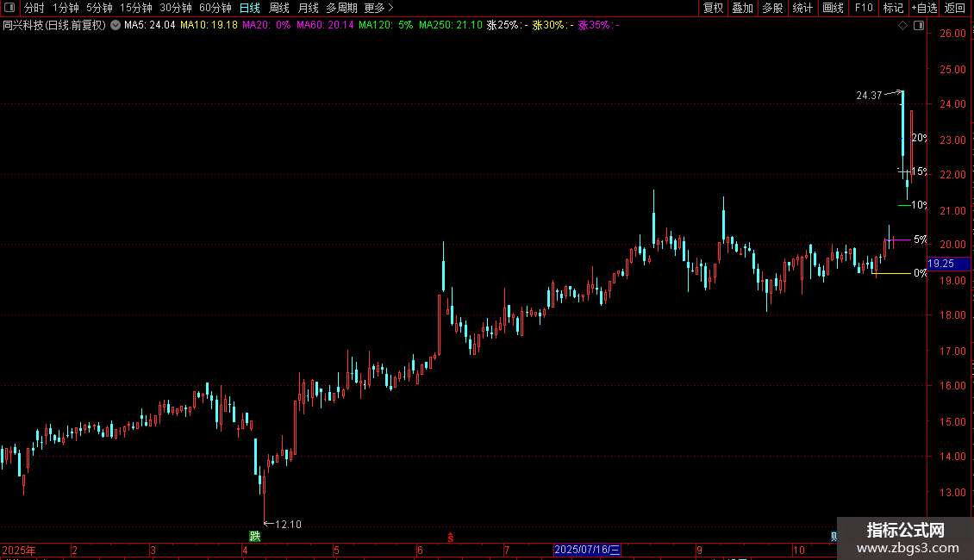This screenshot has height=560, width=974.
Task: Click the MA5: 24.04 indicator label
Action: pyautogui.click(x=150, y=26)
